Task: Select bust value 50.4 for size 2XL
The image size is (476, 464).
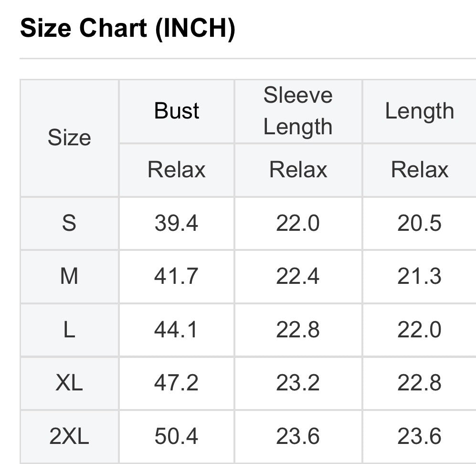Action: (176, 436)
